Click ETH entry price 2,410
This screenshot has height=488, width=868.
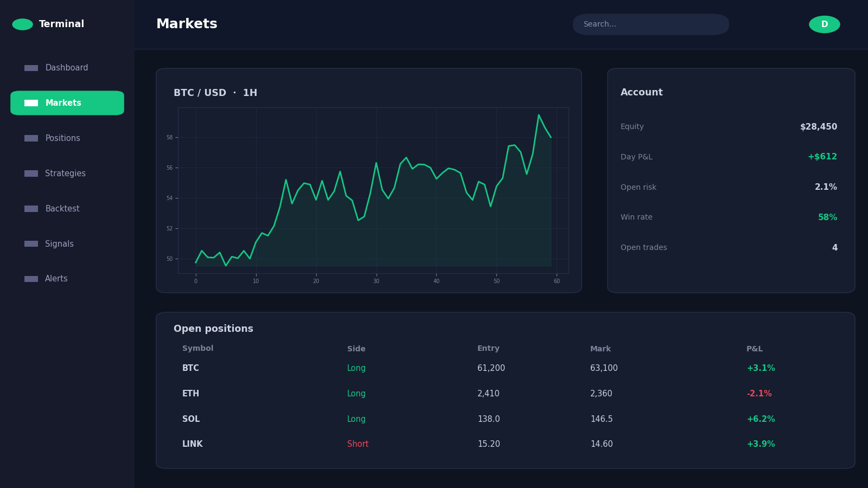click(x=488, y=394)
